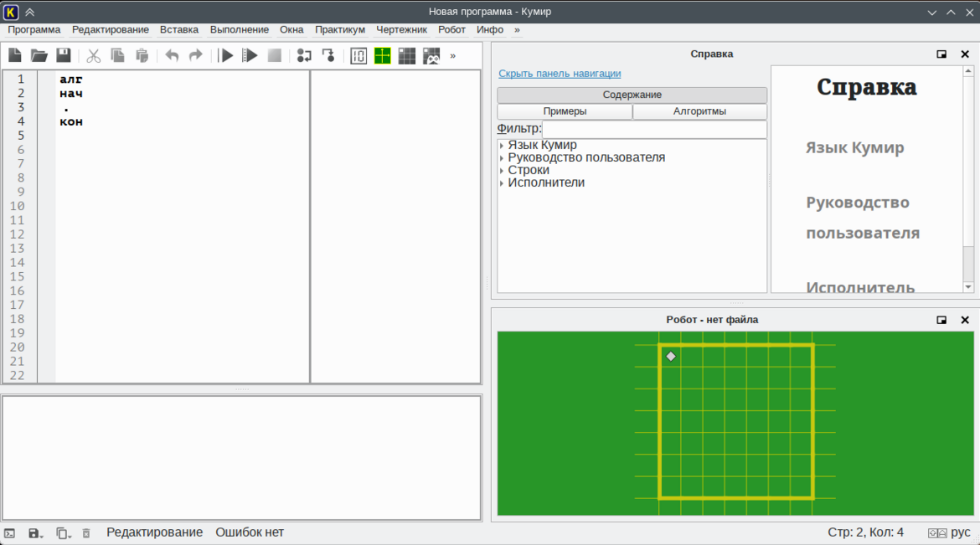This screenshot has width=980, height=545.
Task: Detach the Робот panel
Action: point(941,320)
